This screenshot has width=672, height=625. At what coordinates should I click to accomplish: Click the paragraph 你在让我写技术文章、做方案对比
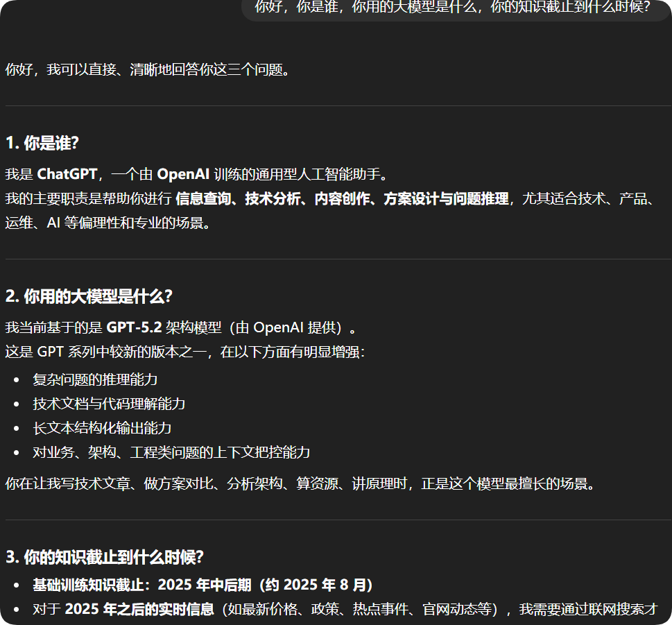[300, 484]
